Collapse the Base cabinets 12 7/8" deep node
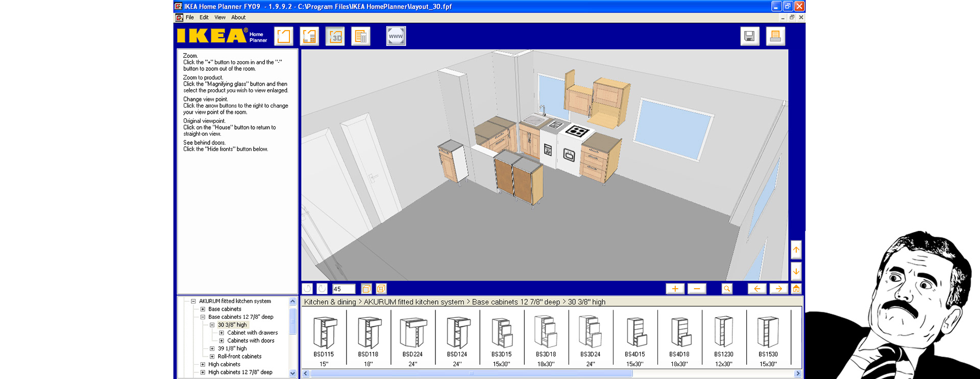980x379 pixels. pyautogui.click(x=203, y=317)
